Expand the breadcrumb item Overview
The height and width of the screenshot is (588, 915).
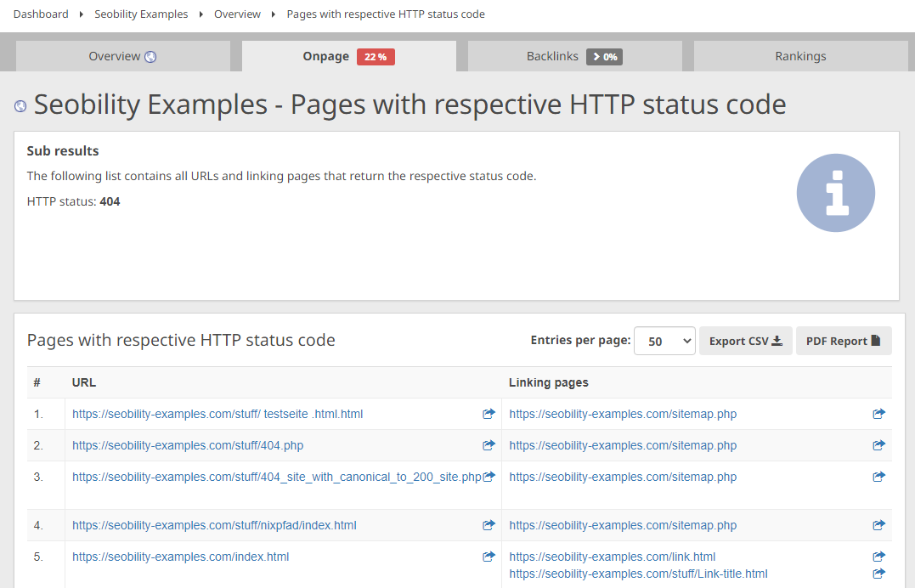237,14
